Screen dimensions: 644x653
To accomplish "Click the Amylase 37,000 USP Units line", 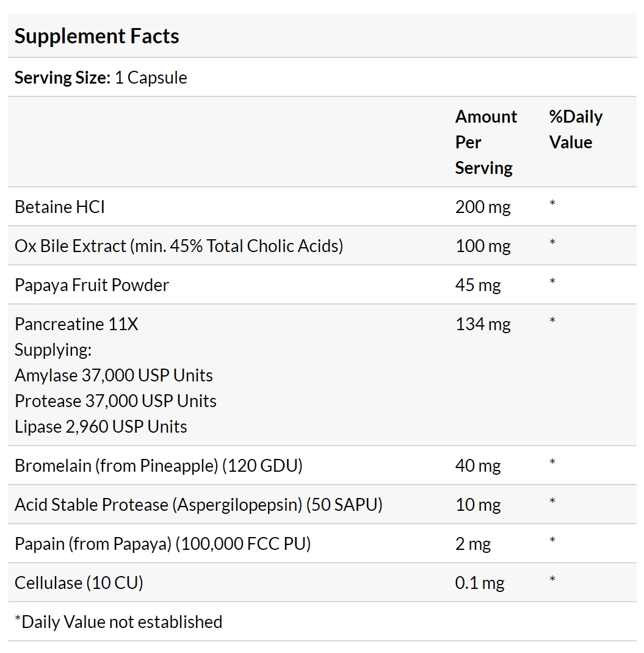I will (x=114, y=376).
